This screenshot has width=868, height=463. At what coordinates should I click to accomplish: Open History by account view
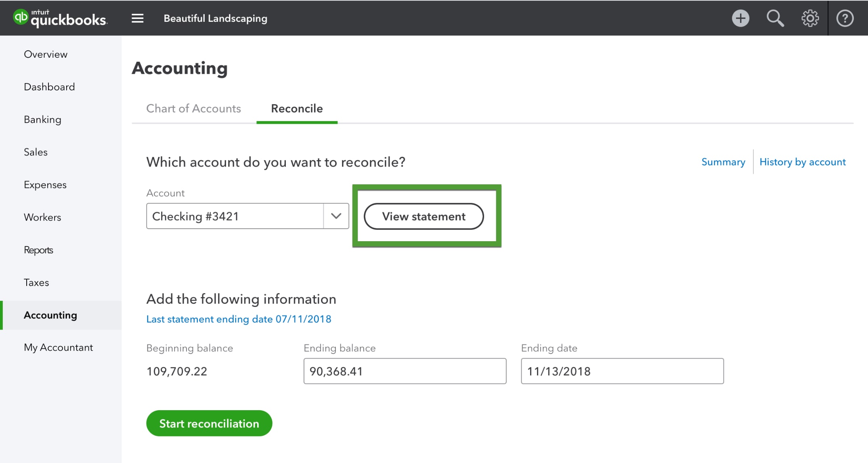click(x=803, y=162)
